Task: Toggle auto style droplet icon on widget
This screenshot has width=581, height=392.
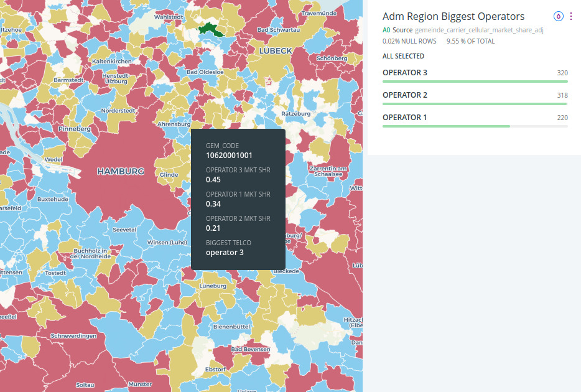Action: 558,17
